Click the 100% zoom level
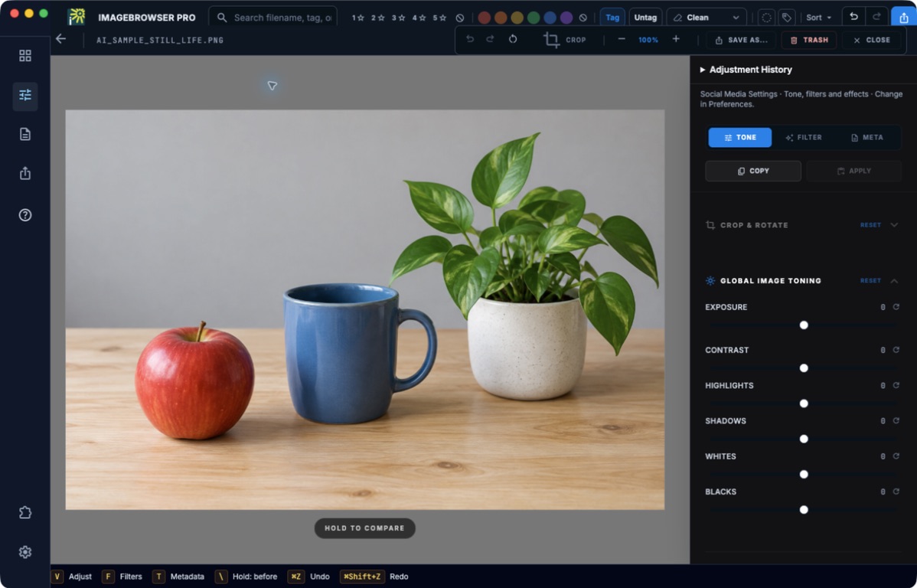This screenshot has height=588, width=917. tap(648, 40)
